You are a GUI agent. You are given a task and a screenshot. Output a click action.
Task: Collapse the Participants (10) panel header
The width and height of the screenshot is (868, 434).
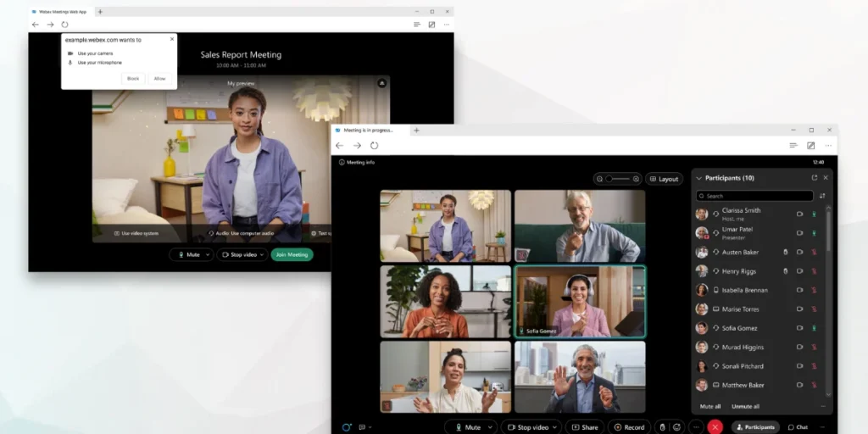(x=698, y=178)
